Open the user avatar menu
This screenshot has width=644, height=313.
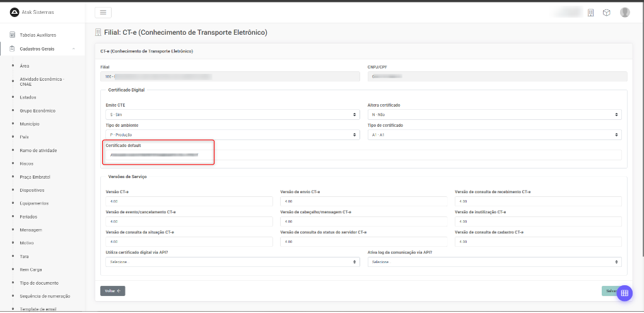point(624,13)
